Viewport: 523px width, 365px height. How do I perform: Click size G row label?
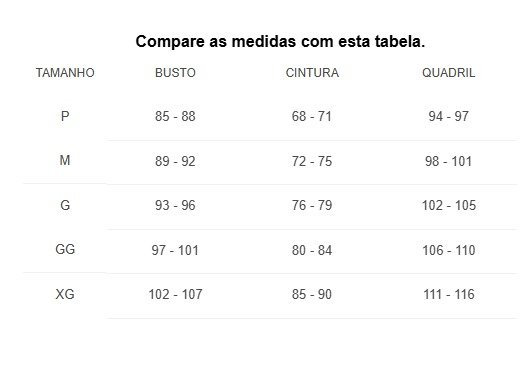click(65, 205)
